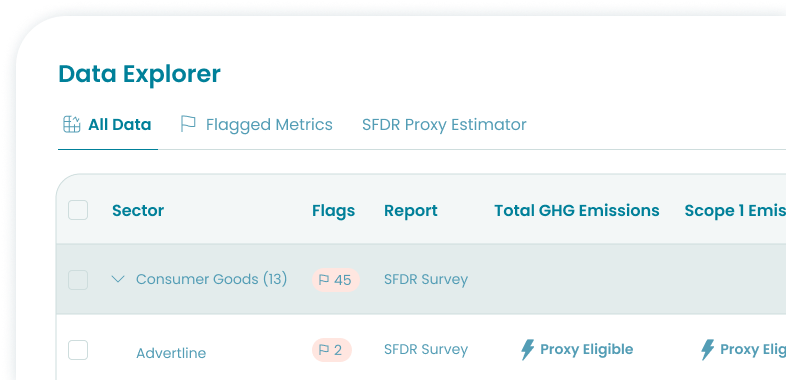This screenshot has width=786, height=380.
Task: Click the Data Explorer page heading
Action: pyautogui.click(x=139, y=74)
